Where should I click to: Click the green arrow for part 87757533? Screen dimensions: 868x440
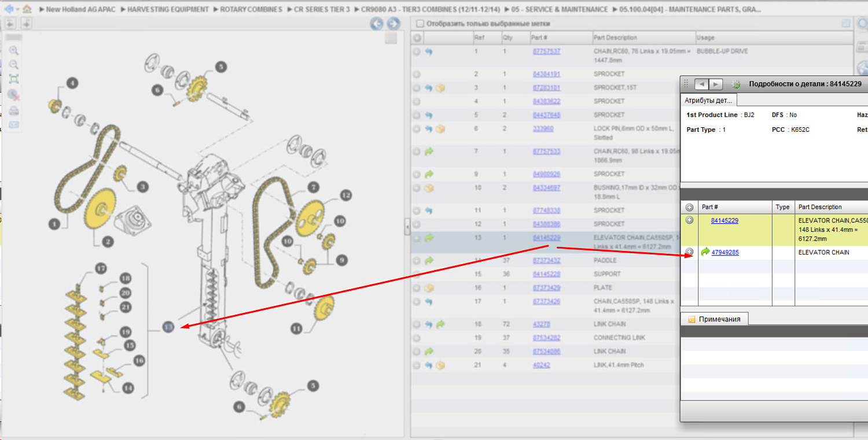click(429, 151)
